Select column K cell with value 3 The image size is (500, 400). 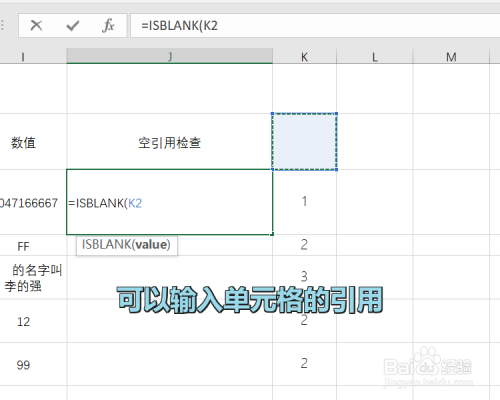304,277
